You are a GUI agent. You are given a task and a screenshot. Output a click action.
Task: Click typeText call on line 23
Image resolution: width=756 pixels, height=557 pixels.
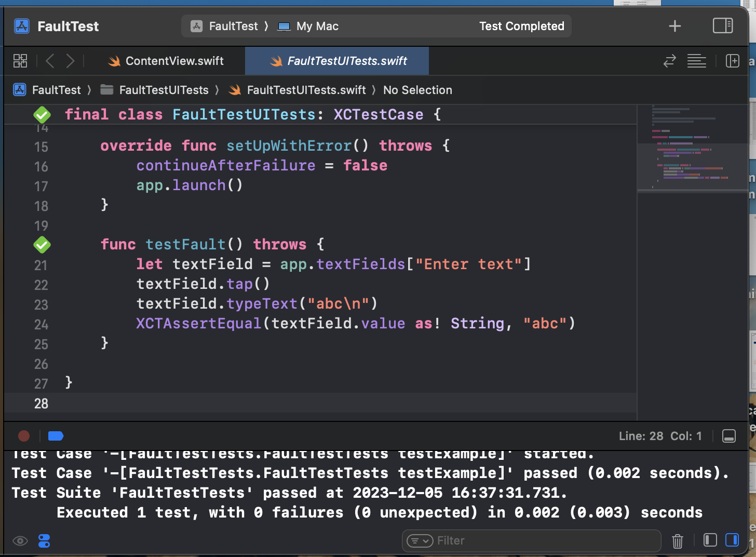click(262, 303)
